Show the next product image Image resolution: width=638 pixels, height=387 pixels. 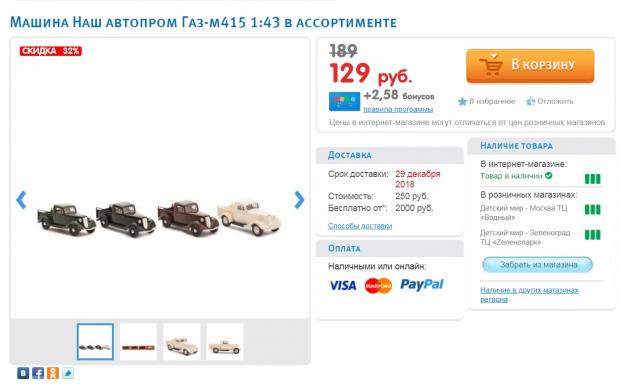299,200
